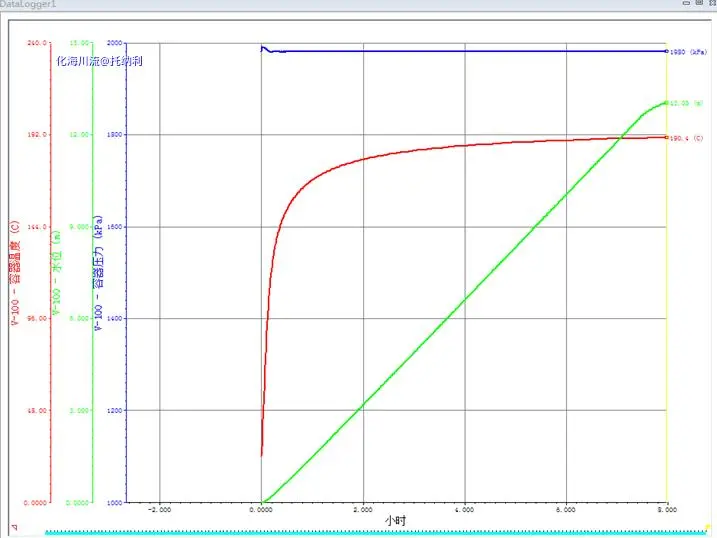Click the blue axis '1400' tick label
Image resolution: width=717 pixels, height=538 pixels.
pos(114,318)
